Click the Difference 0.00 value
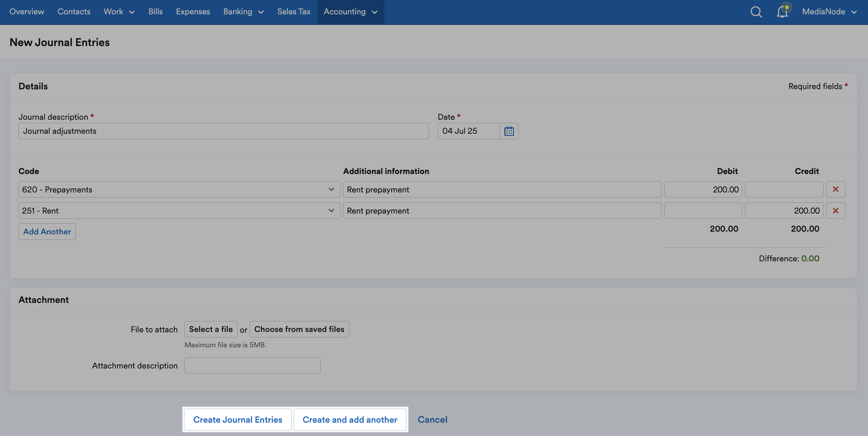Screen dimensions: 868x436 pyautogui.click(x=810, y=259)
